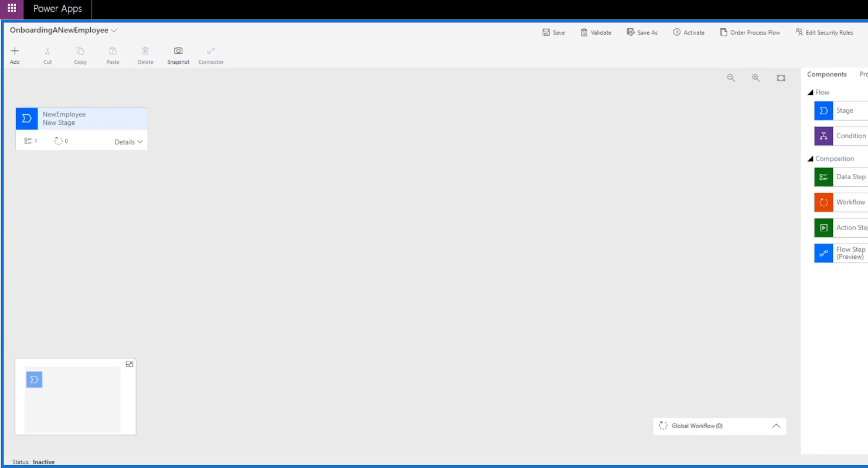
Task: Take a Snapshot of the canvas
Action: click(178, 56)
